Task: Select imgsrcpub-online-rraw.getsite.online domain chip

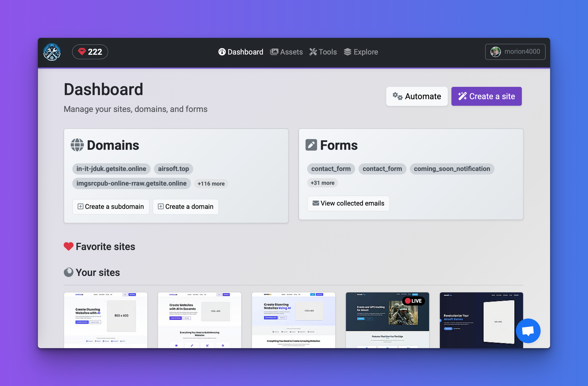Action: coord(131,183)
